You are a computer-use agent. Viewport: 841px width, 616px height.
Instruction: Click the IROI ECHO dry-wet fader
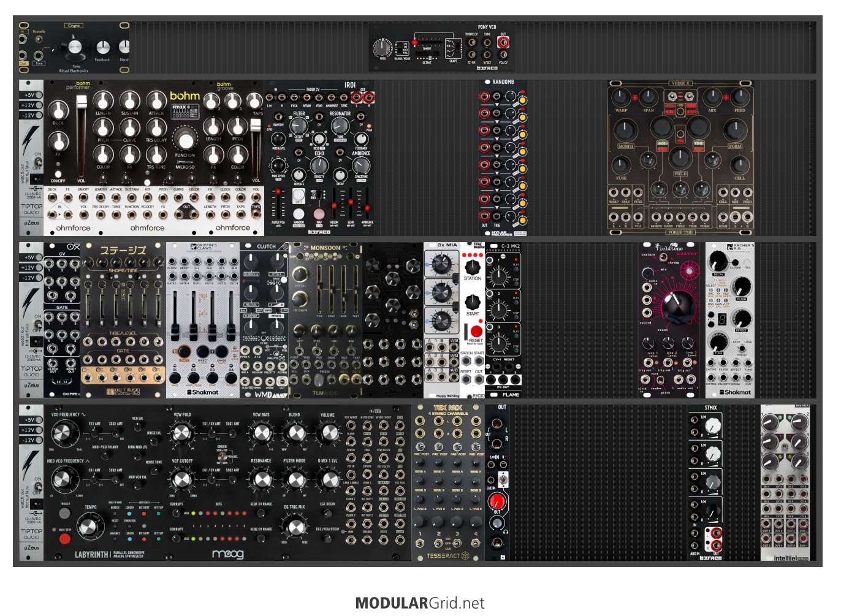351,200
